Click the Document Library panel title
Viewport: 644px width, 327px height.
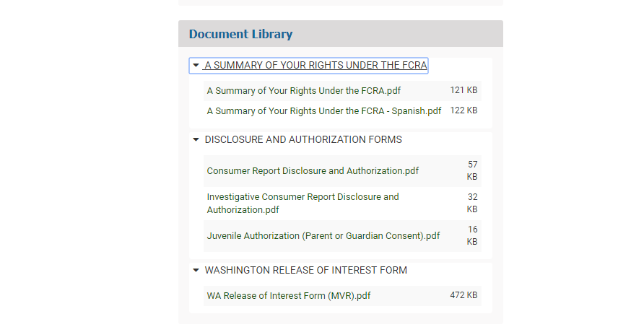coord(240,34)
